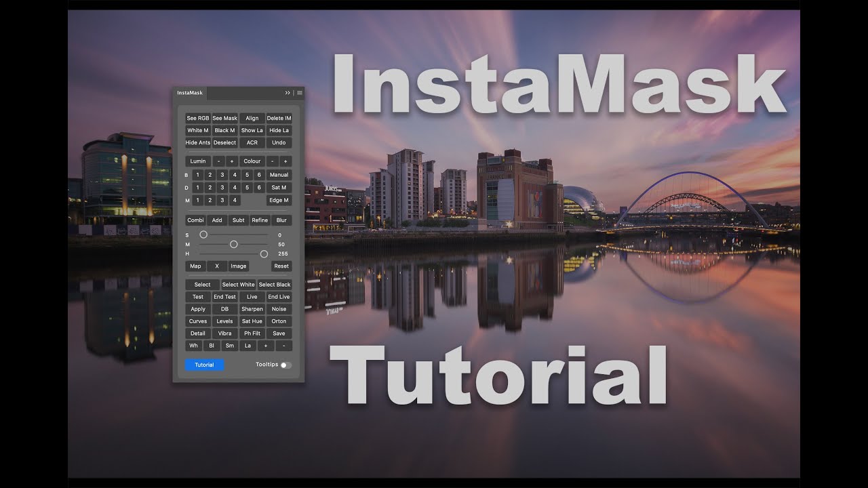
Task: Click the DB button
Action: point(225,309)
